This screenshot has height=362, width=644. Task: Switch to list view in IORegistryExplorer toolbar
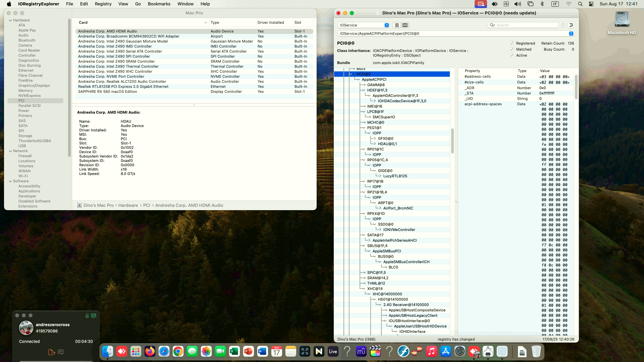tap(397, 25)
